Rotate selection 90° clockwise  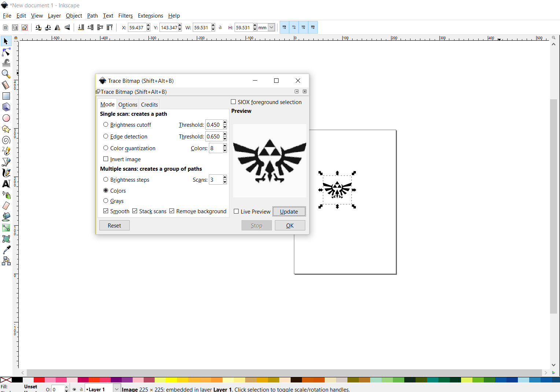[x=48, y=27]
